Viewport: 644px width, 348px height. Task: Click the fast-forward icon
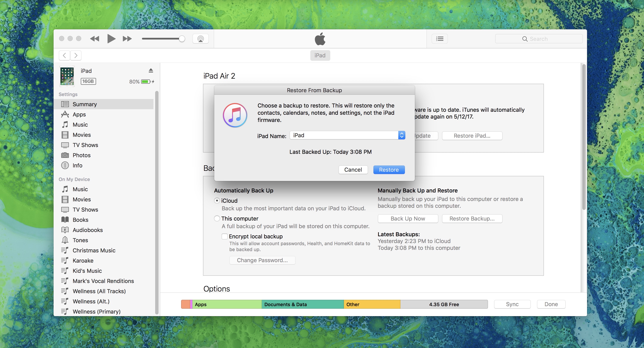pyautogui.click(x=127, y=39)
